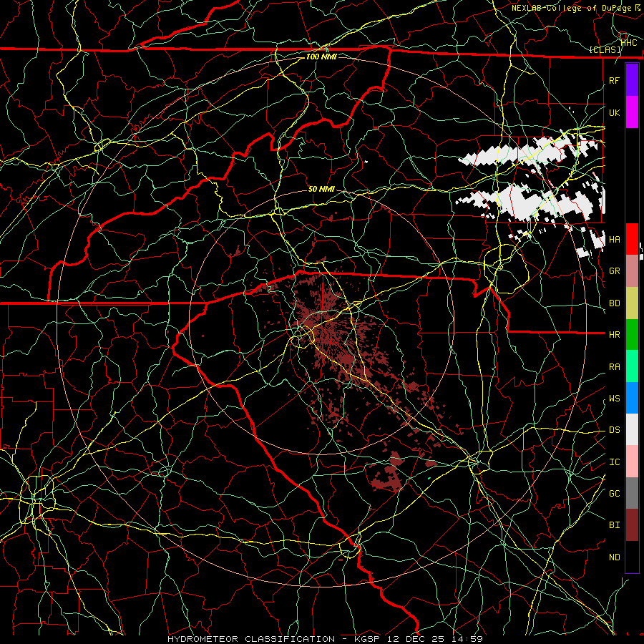Click the UK magenta legend swatch
The image size is (644, 644).
coord(632,112)
